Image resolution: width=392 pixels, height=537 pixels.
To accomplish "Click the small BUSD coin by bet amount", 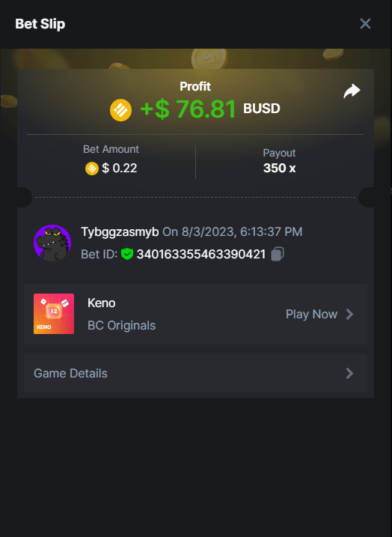I will pyautogui.click(x=92, y=169).
